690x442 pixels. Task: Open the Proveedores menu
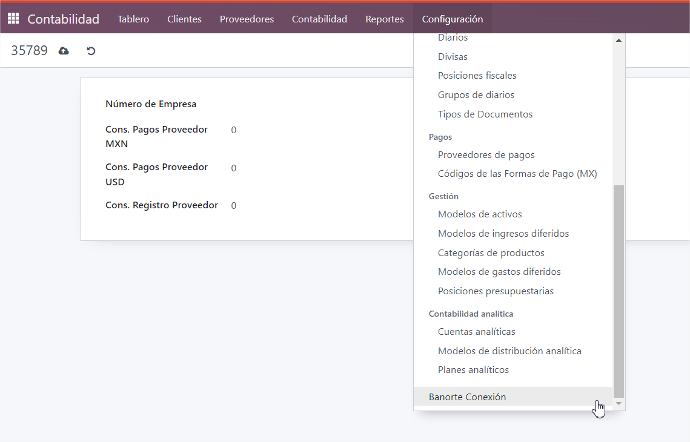point(247,19)
